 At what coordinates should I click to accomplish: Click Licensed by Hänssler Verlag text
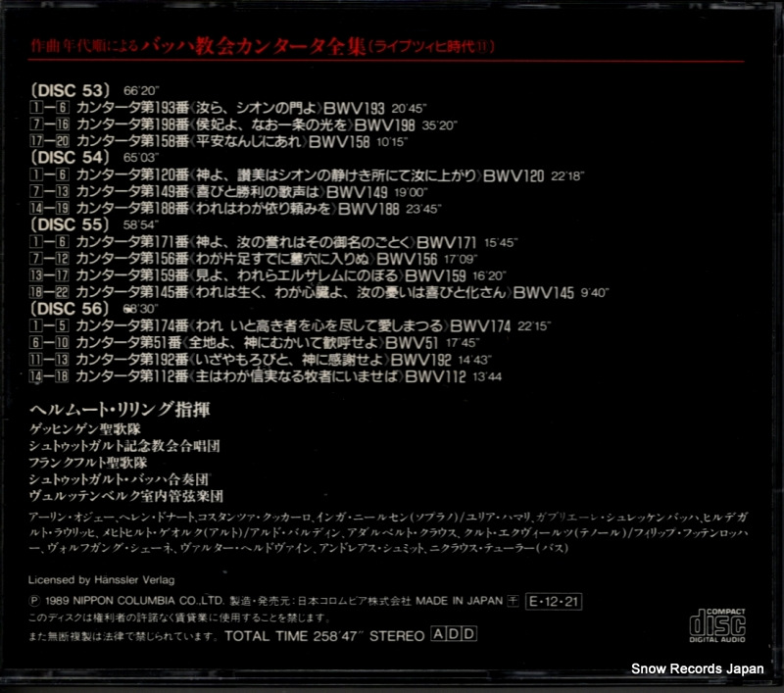(102, 580)
